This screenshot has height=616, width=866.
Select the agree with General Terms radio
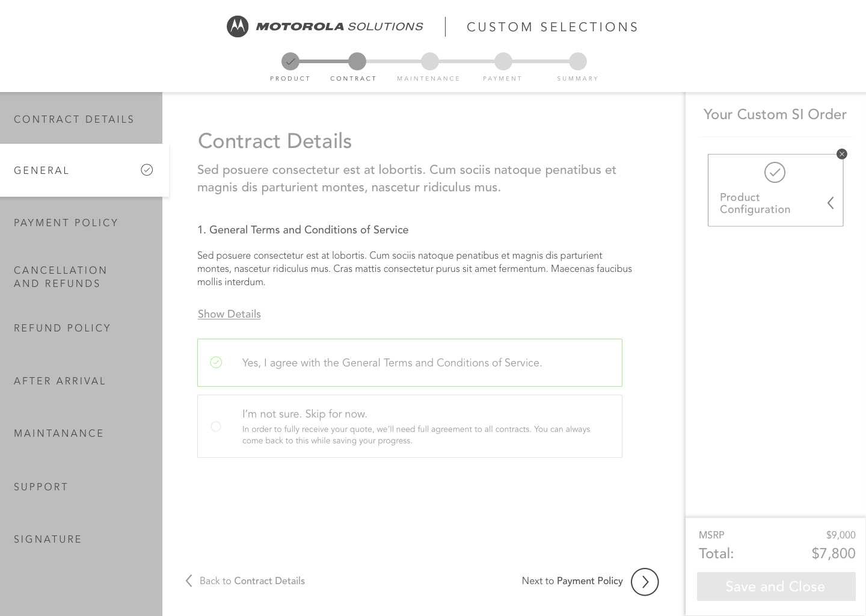pyautogui.click(x=216, y=362)
